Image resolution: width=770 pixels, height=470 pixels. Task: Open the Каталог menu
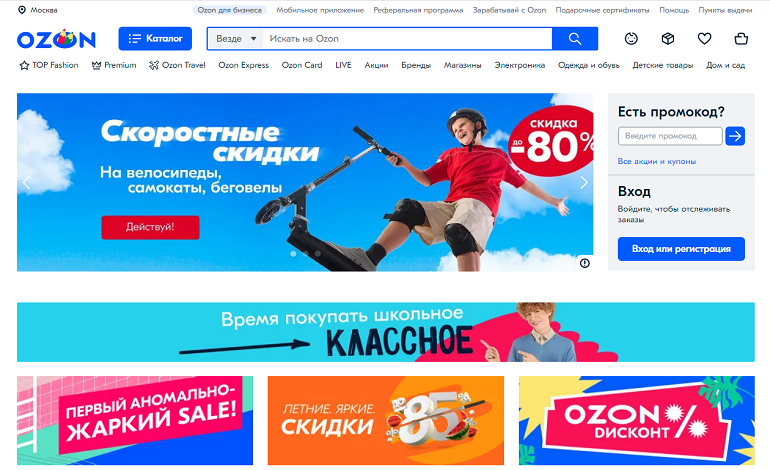(x=155, y=38)
